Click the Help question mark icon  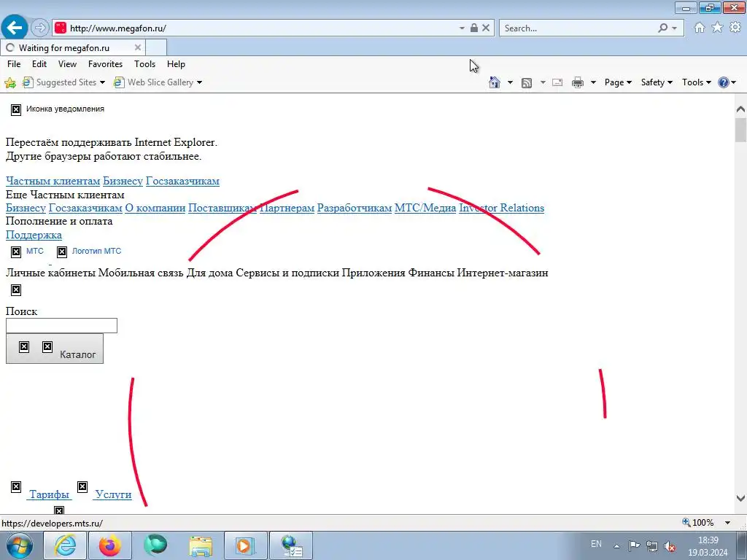tap(723, 82)
